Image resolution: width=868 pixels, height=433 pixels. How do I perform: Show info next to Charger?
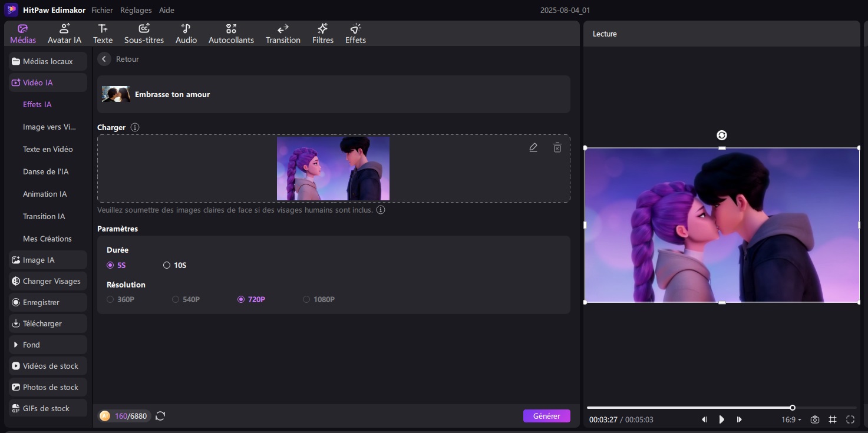point(135,127)
